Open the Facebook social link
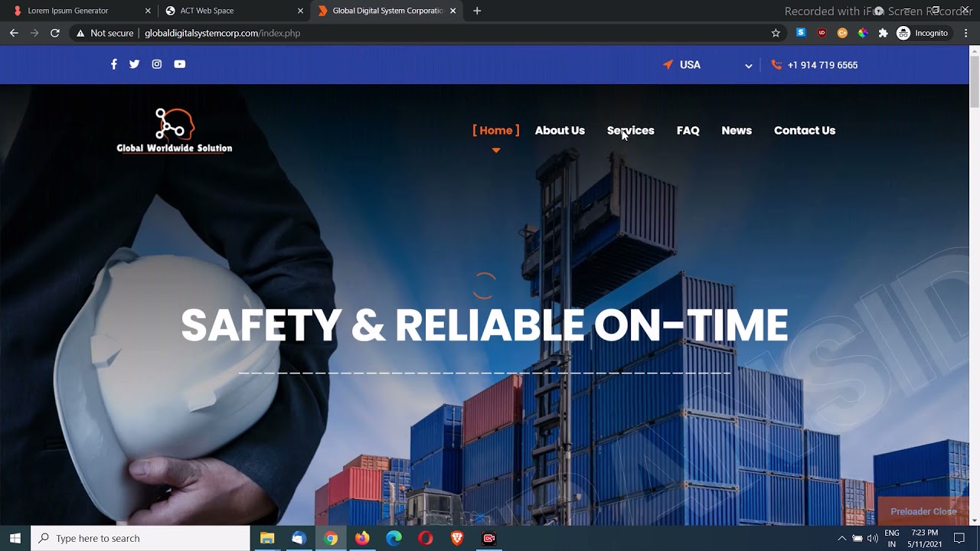 pyautogui.click(x=114, y=64)
